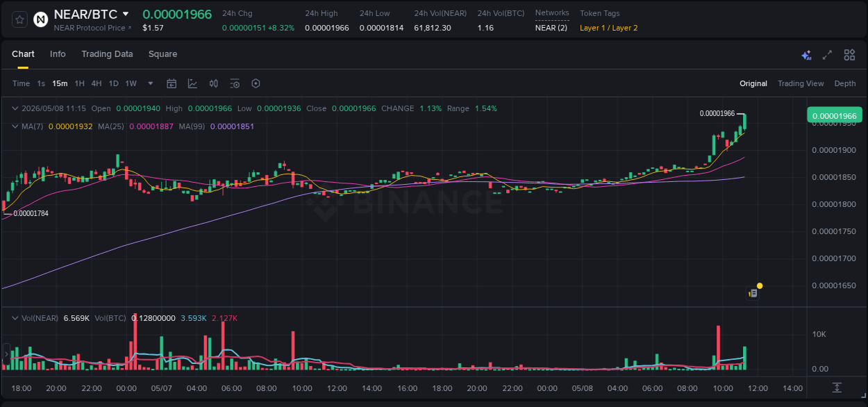Screen dimensions: 868x407
Task: Click the 2.127K volume MA value
Action: (x=224, y=318)
